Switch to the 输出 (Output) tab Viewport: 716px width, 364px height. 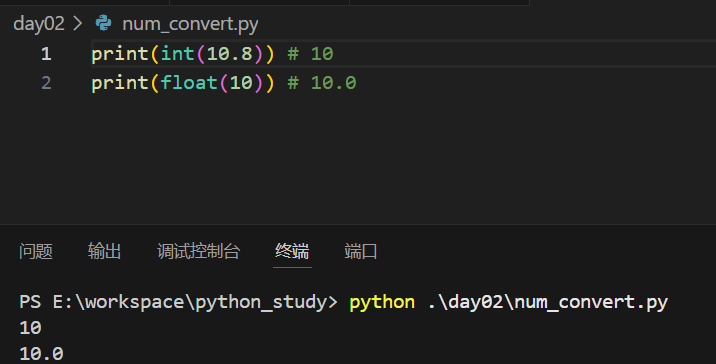click(x=105, y=251)
